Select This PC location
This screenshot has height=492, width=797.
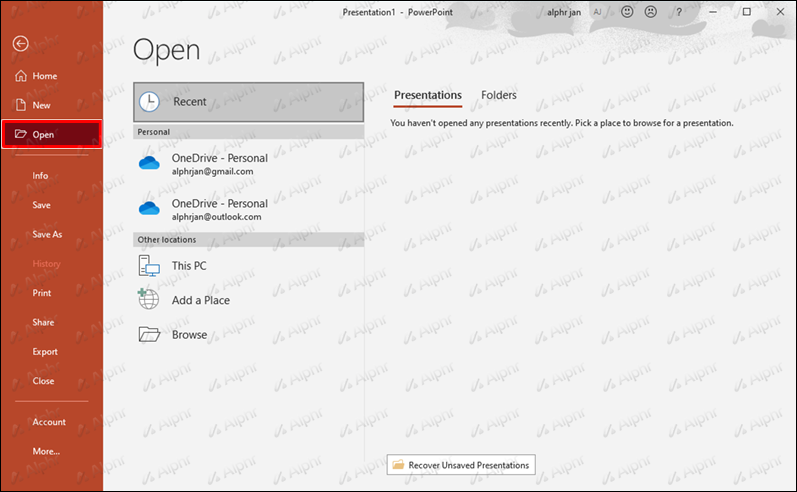249,266
